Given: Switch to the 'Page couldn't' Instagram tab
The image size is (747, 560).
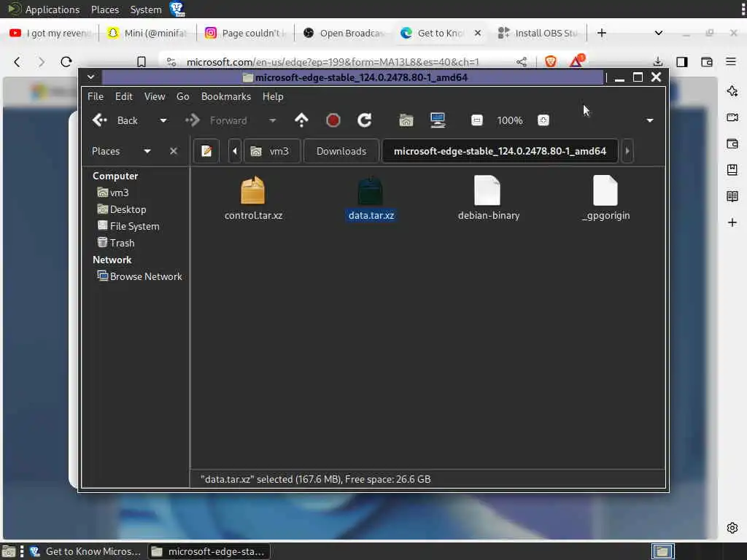Looking at the screenshot, I should coord(245,33).
